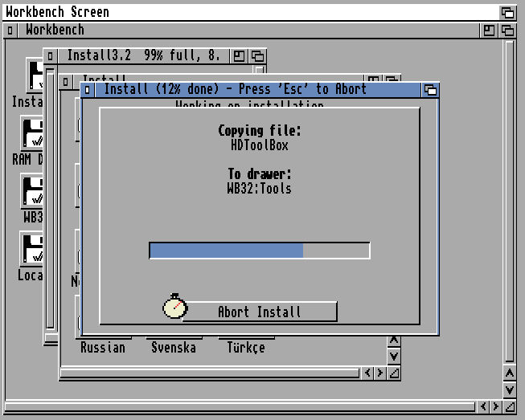Click the installation progress bar
Viewport: 525px width, 420px height.
pos(259,251)
